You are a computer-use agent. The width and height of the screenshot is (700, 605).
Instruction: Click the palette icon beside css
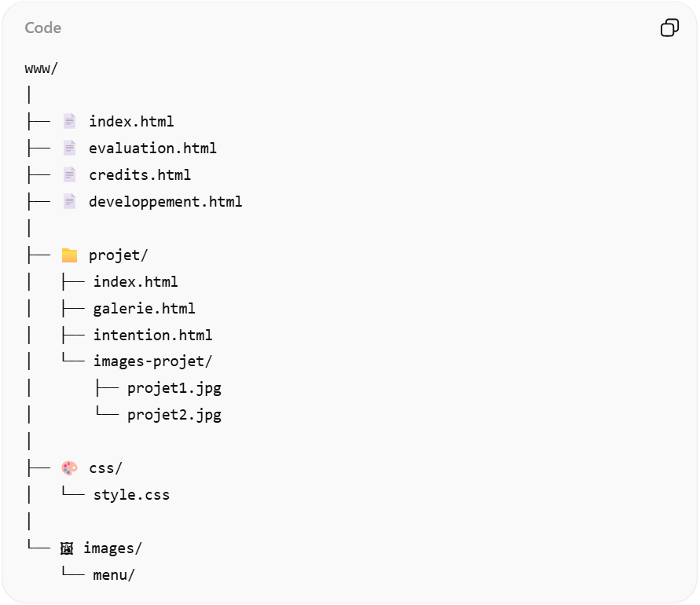(x=70, y=468)
